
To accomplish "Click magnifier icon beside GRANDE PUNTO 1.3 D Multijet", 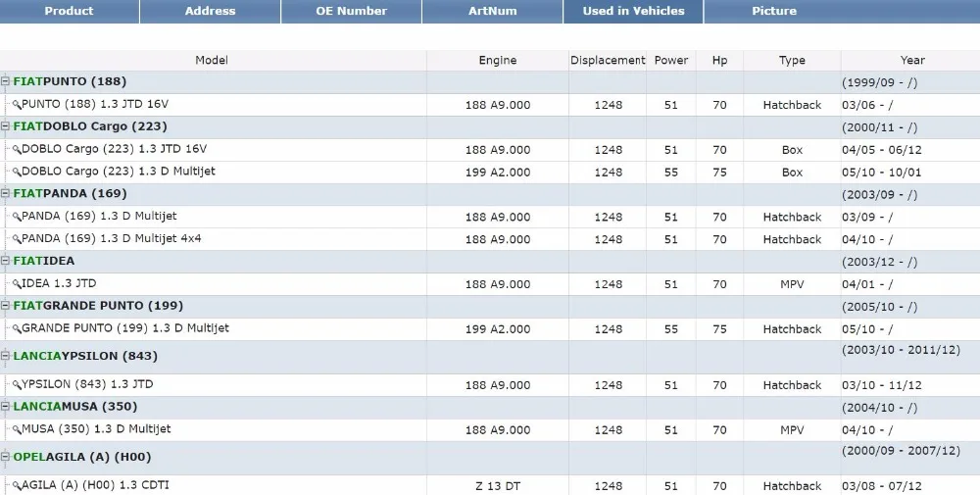I will tap(17, 329).
